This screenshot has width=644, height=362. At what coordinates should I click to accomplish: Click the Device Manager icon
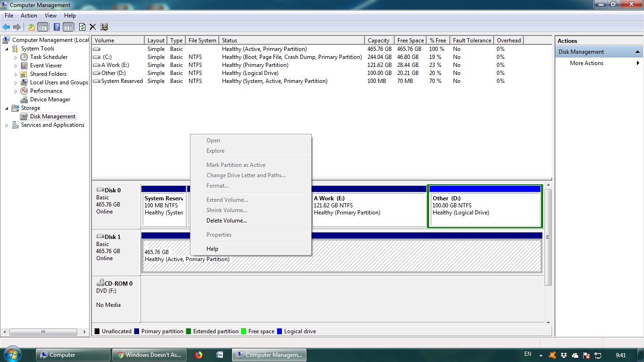tap(24, 99)
